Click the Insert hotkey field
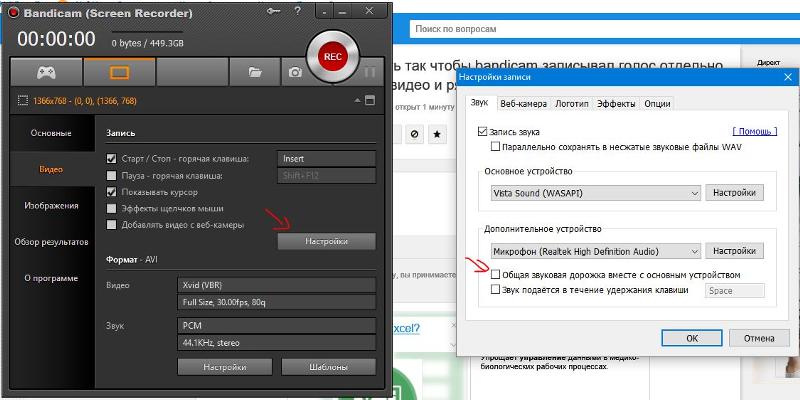The height and width of the screenshot is (400, 800). [327, 159]
